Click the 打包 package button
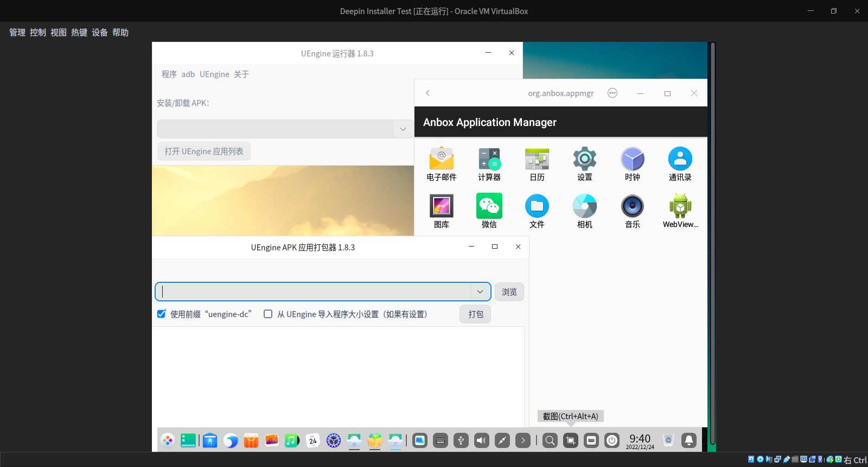Screen dimensions: 868x467 476,314
